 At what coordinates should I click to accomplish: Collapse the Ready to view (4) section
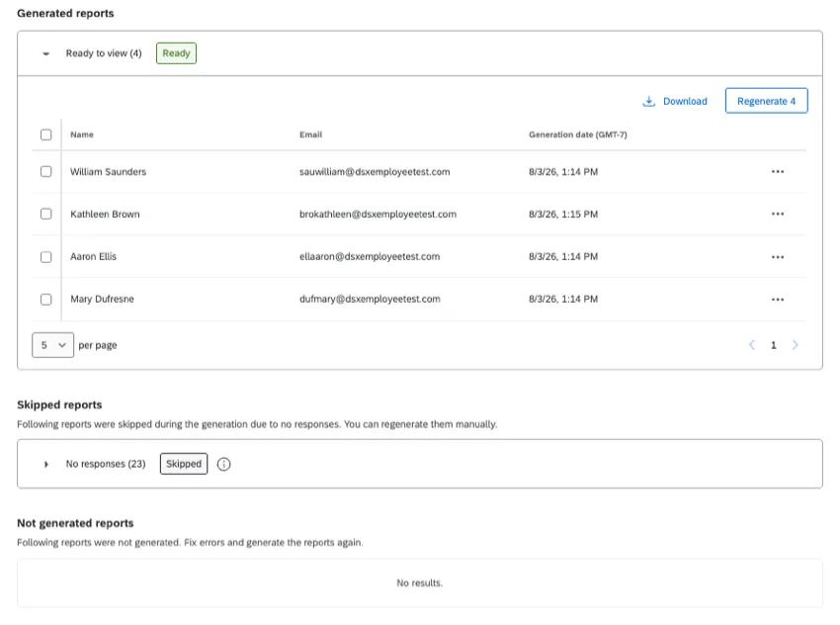click(46, 53)
